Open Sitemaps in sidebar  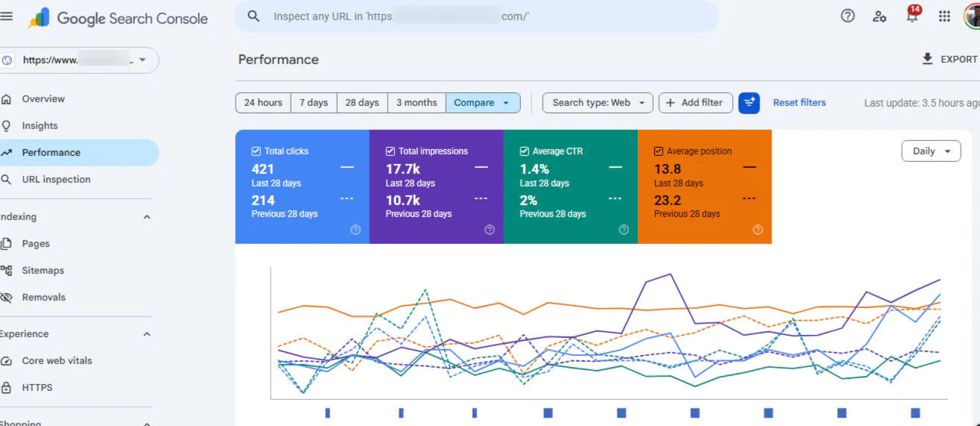coord(42,270)
